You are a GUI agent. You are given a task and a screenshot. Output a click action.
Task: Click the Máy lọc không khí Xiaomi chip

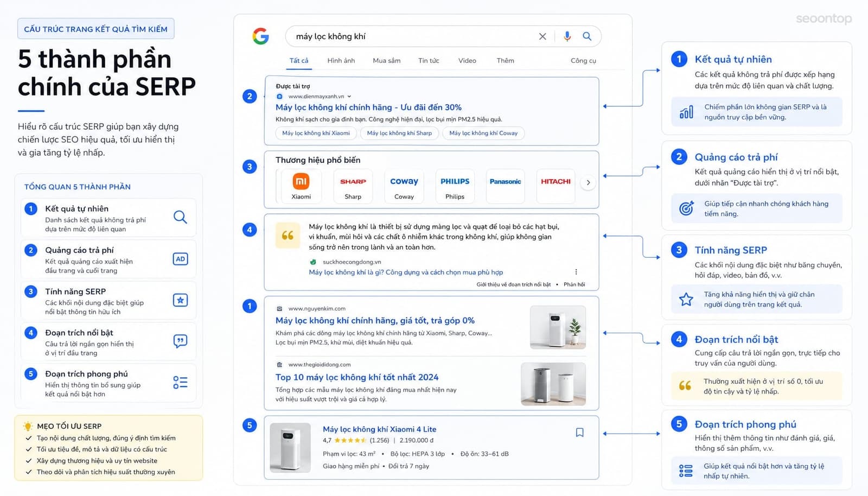tap(316, 133)
